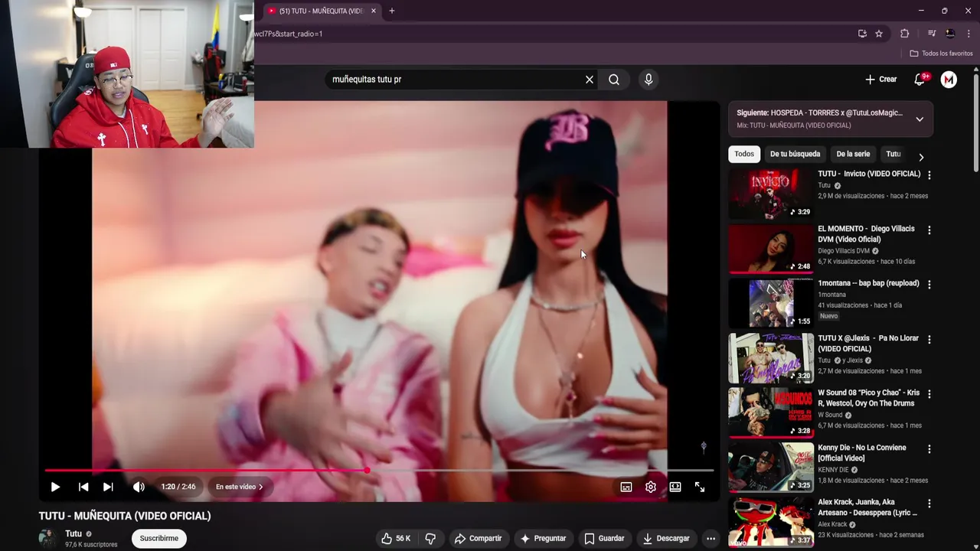Play the paused video
The height and width of the screenshot is (551, 980).
[x=55, y=487]
